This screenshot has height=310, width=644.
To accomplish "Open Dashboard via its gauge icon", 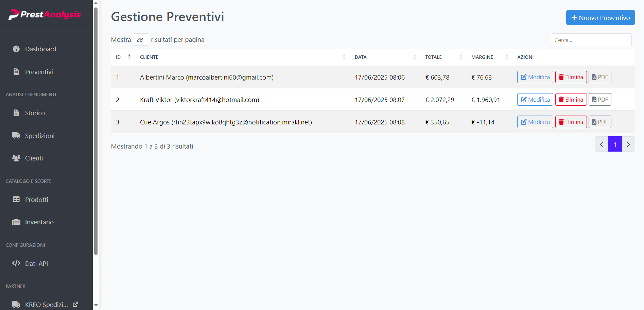I will point(16,49).
